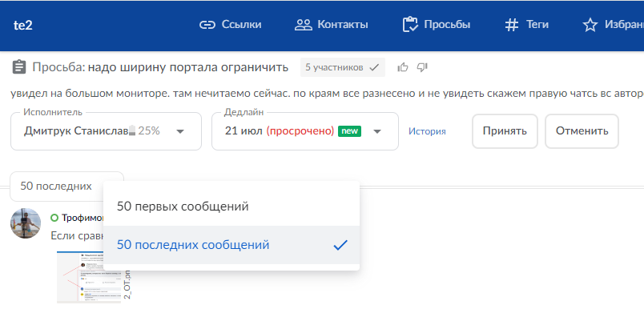Open the Исполнитель dropdown
Viewport: 644px width, 317px height.
tap(106, 131)
